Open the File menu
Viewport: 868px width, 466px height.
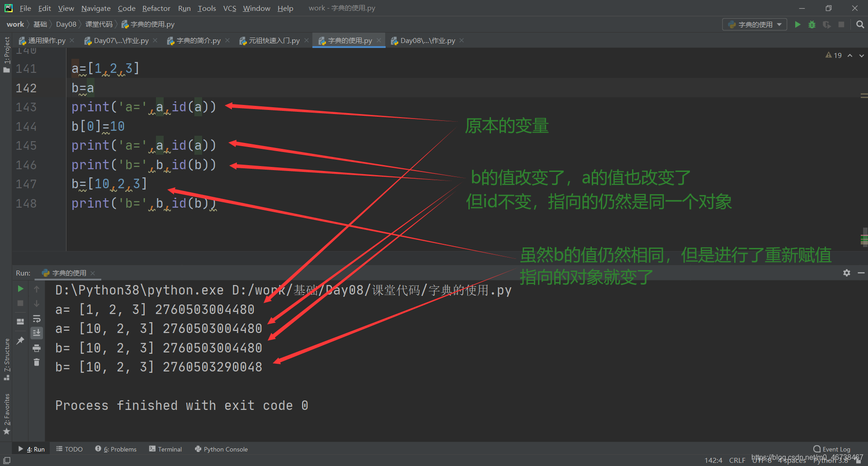(x=25, y=8)
